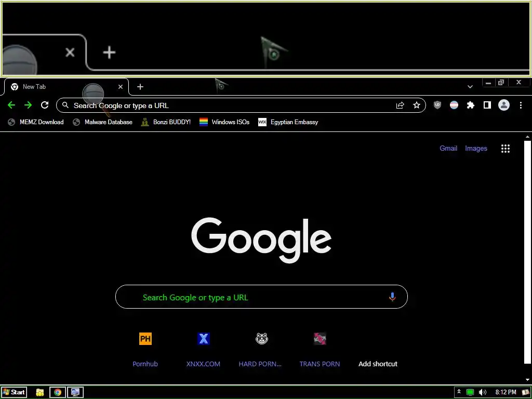The image size is (532, 399).
Task: Open the Malware Database bookmark
Action: pyautogui.click(x=102, y=122)
